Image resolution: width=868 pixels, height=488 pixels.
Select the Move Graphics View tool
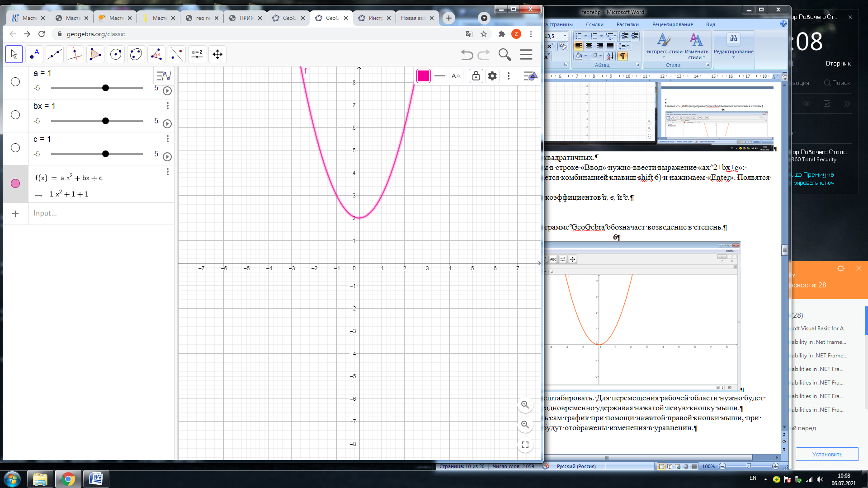(217, 55)
